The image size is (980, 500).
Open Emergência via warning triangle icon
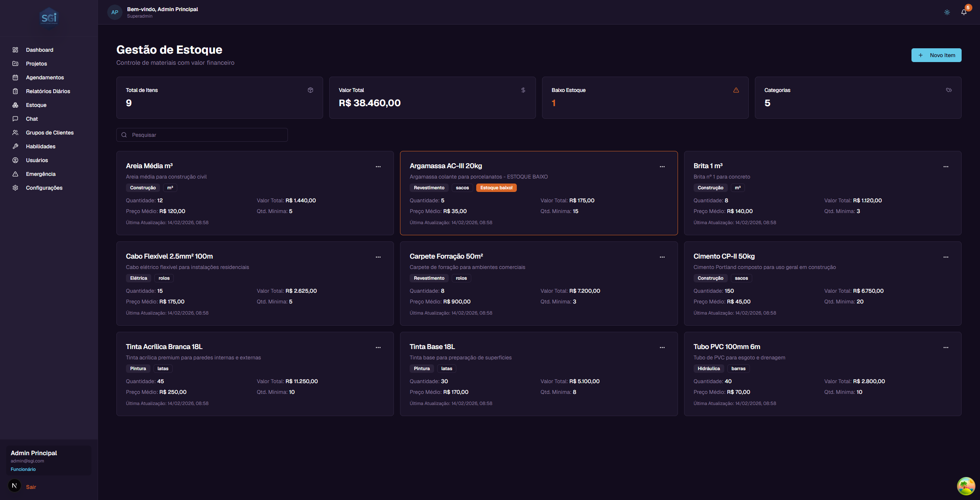(x=15, y=174)
